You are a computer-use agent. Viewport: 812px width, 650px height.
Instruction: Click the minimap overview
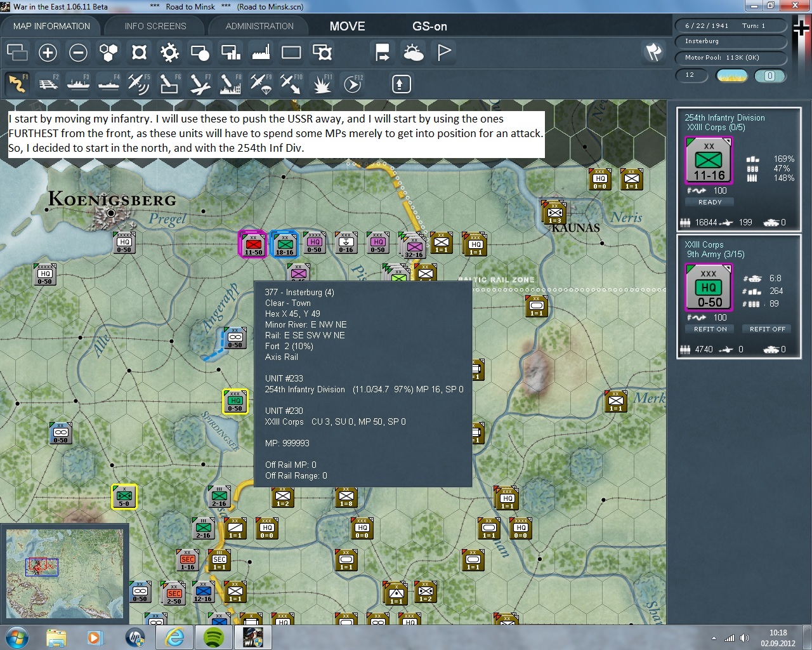pos(64,573)
